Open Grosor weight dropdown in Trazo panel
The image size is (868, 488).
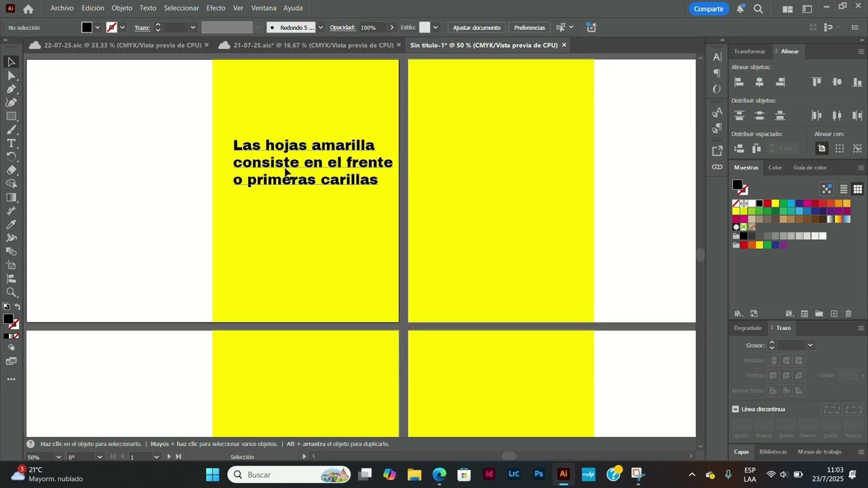coord(810,346)
